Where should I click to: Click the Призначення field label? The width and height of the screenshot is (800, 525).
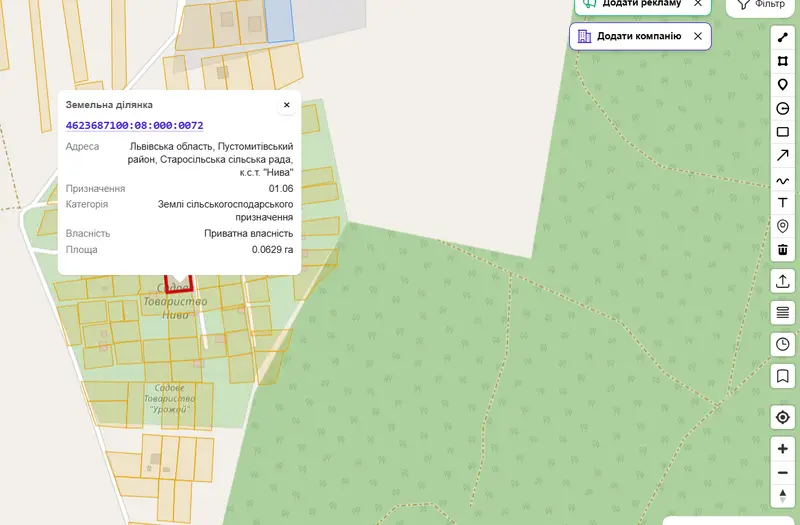pos(95,188)
